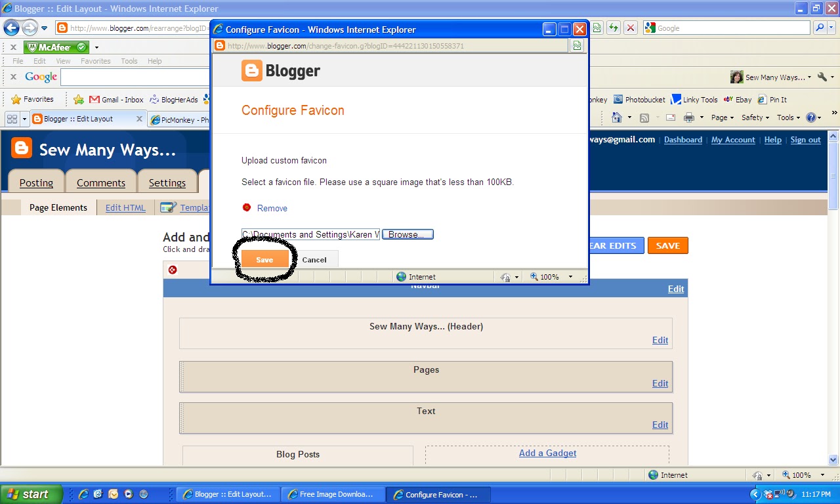Open the Gmail - Inbox favorite
840x504 pixels.
tap(116, 100)
